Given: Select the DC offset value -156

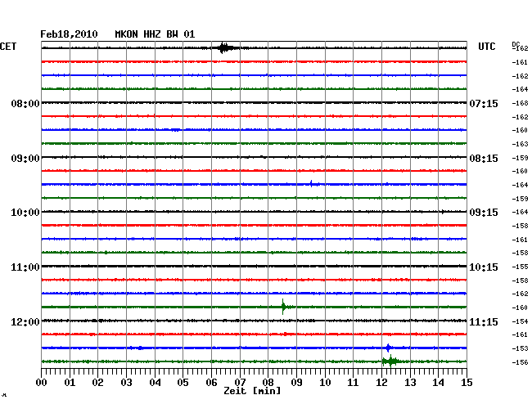Looking at the screenshot, I should pyautogui.click(x=520, y=362).
